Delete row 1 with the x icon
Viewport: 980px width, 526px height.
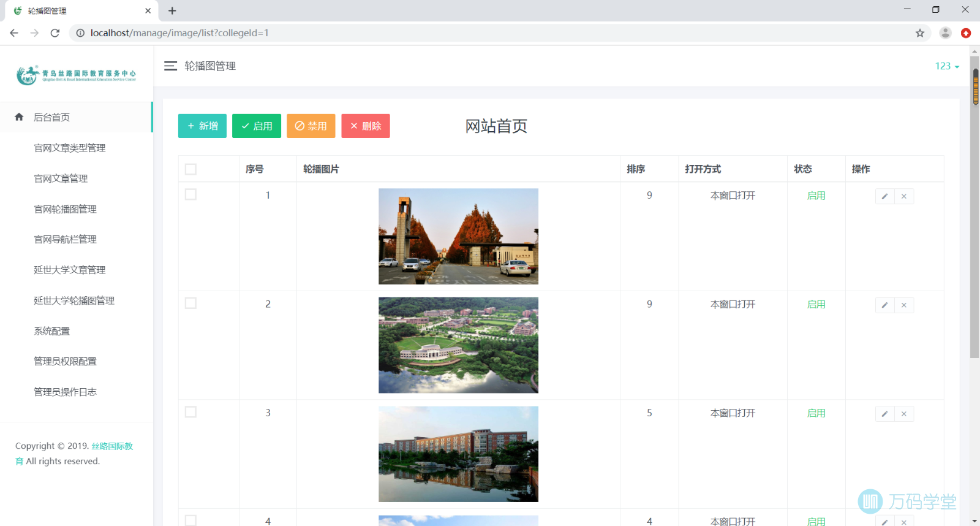(904, 196)
